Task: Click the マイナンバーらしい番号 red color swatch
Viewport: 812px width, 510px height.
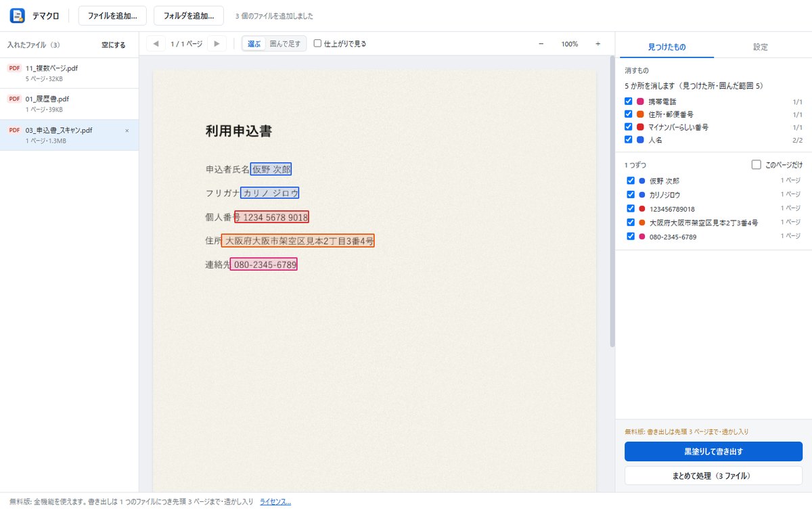Action: [640, 127]
